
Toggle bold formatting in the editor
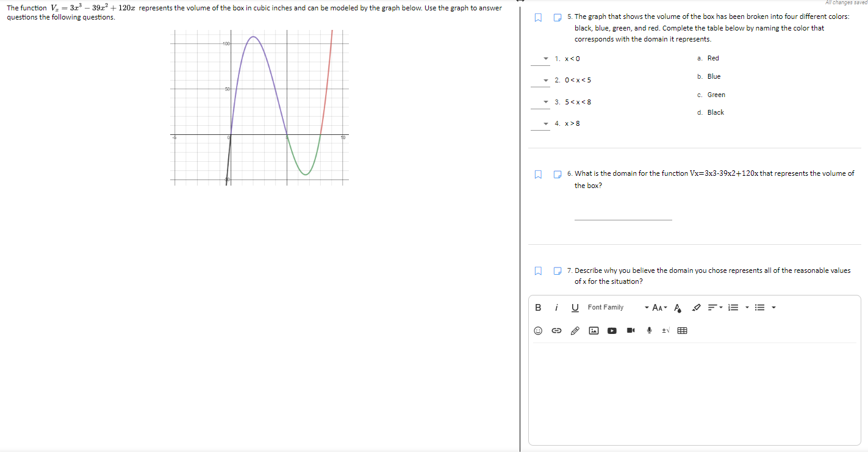click(538, 307)
